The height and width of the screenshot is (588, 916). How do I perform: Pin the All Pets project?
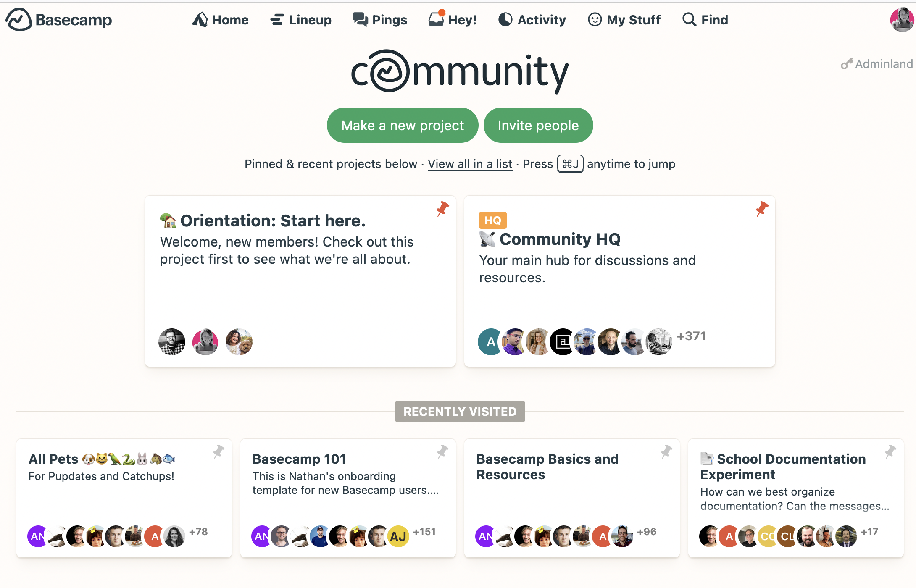(x=219, y=452)
